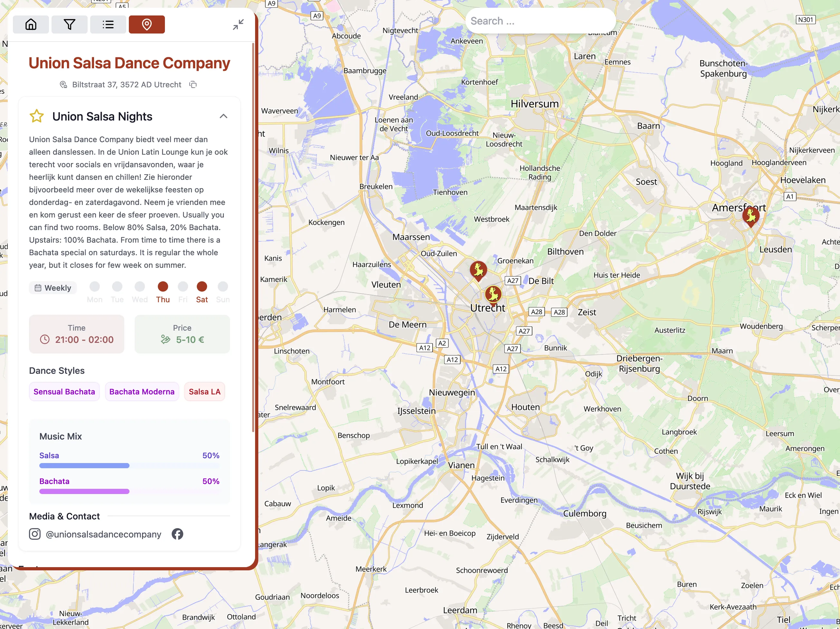840x629 pixels.
Task: Open the Facebook page icon
Action: coord(177,534)
